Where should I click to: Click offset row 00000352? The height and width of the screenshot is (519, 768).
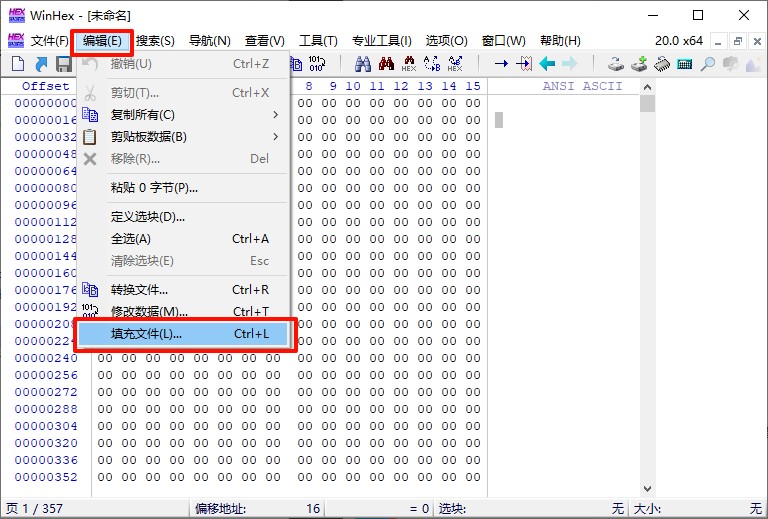tap(46, 477)
